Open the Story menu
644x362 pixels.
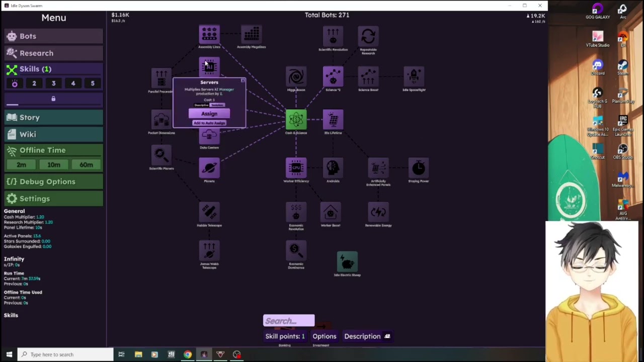(x=54, y=117)
